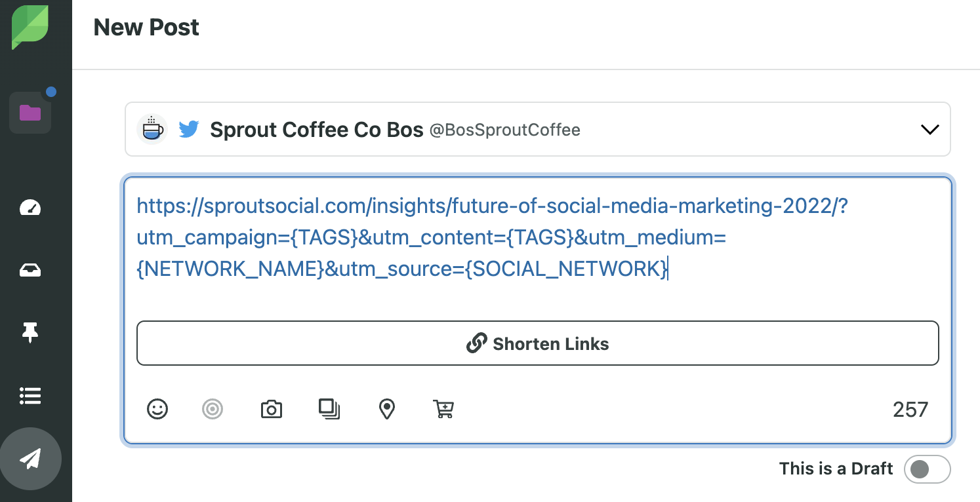Open the asset library icon
Image resolution: width=980 pixels, height=502 pixels.
[x=329, y=409]
